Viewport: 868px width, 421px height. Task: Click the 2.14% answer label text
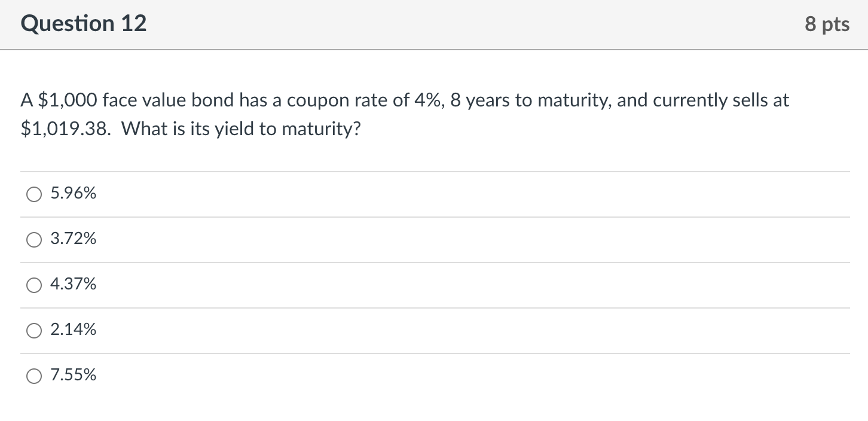72,329
